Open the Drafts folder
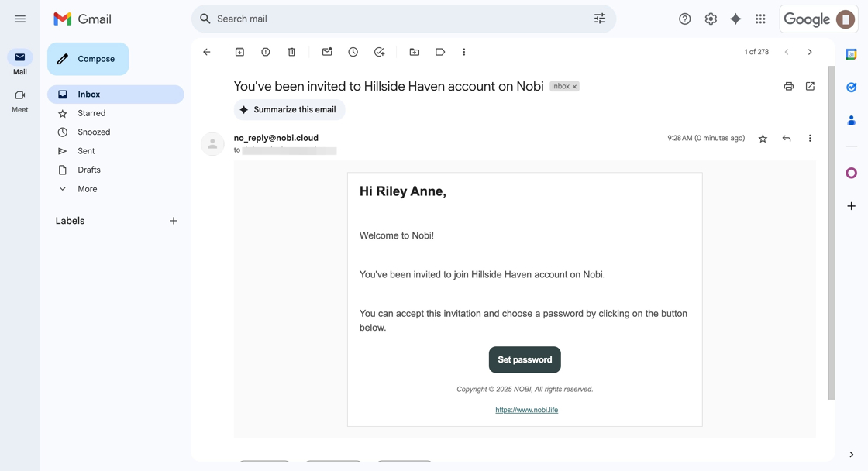The image size is (868, 471). click(x=89, y=170)
